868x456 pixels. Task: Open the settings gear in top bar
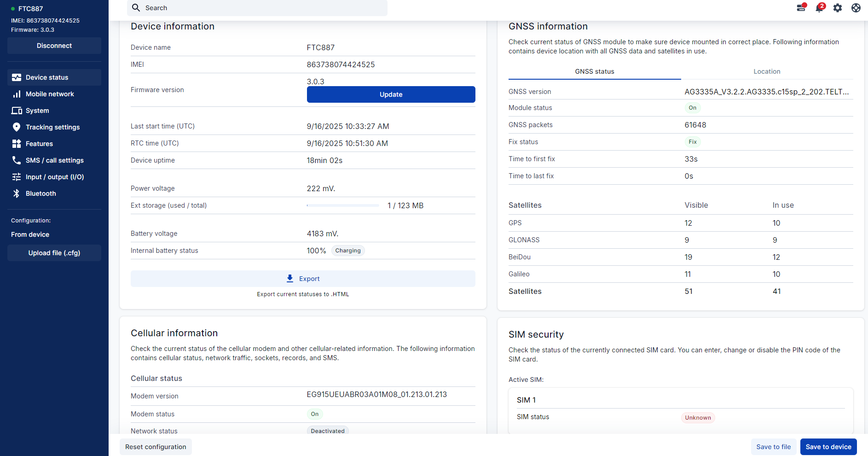(838, 8)
